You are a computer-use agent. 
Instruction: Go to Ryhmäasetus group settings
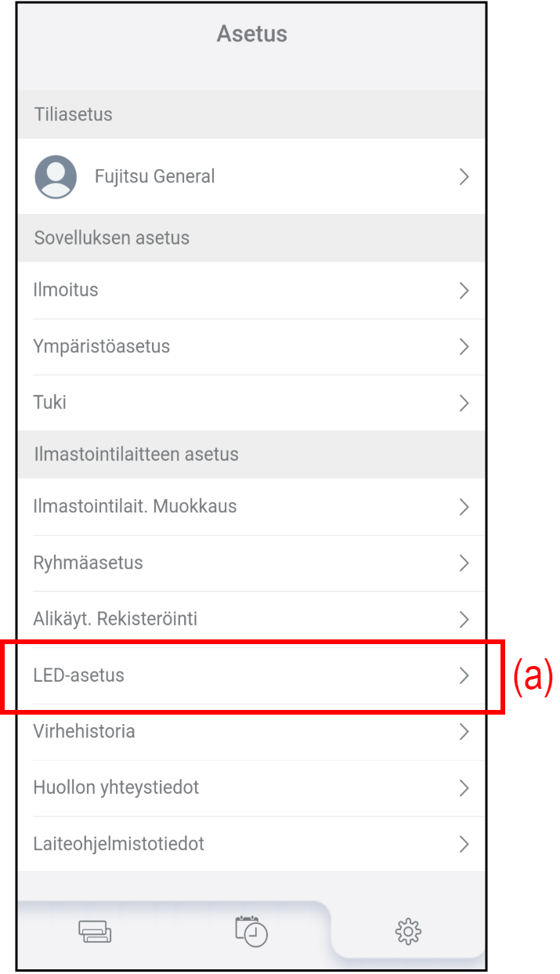88,563
